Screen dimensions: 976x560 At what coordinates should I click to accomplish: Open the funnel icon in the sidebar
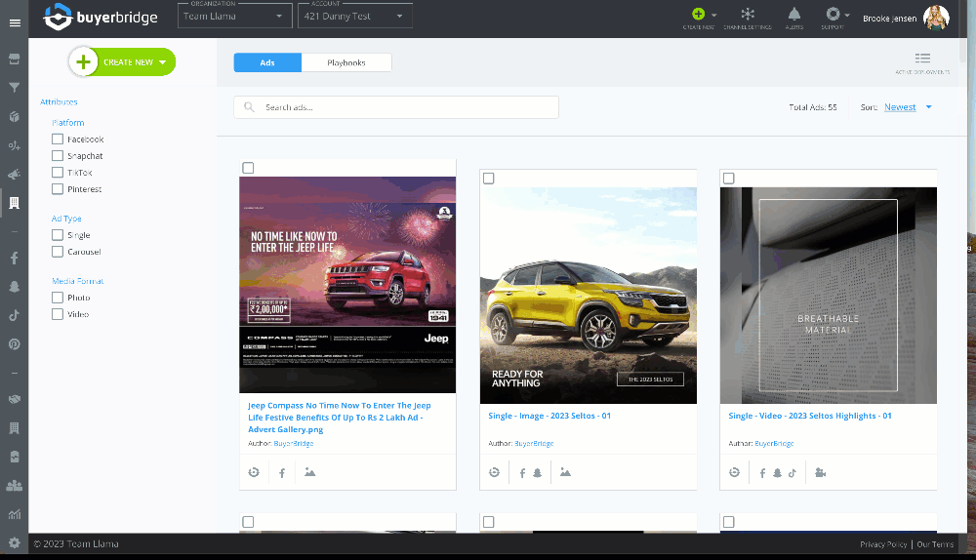pos(15,88)
